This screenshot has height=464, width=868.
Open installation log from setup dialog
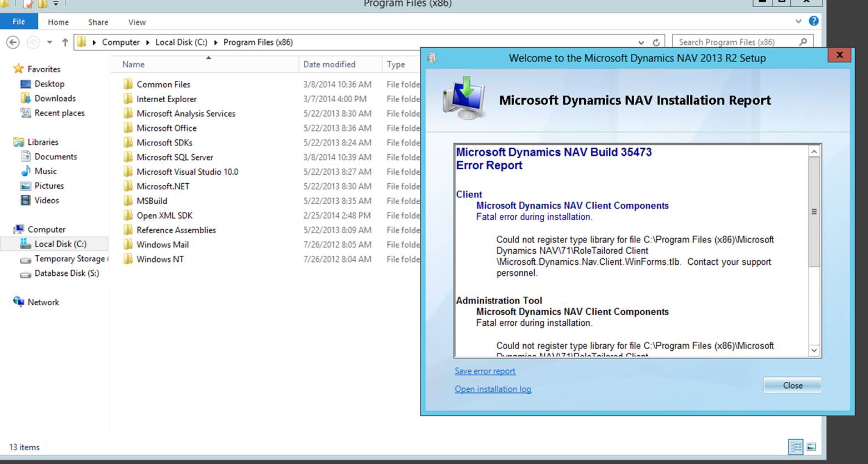tap(492, 389)
